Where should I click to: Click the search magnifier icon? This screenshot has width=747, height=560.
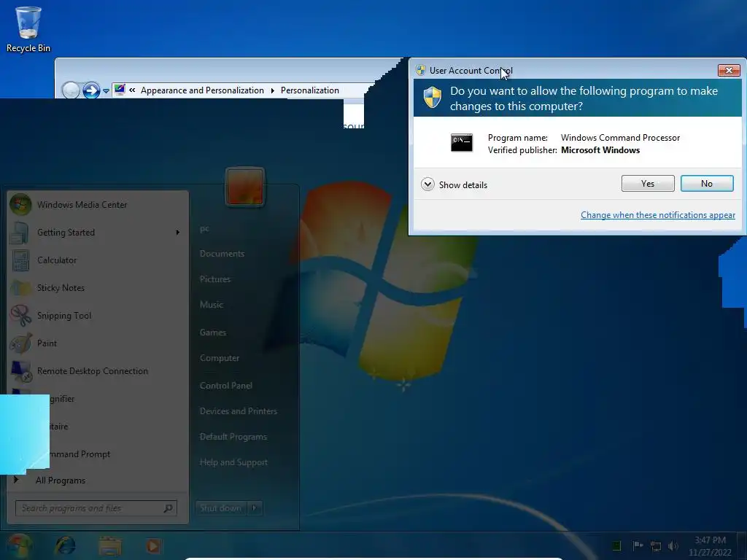(169, 508)
